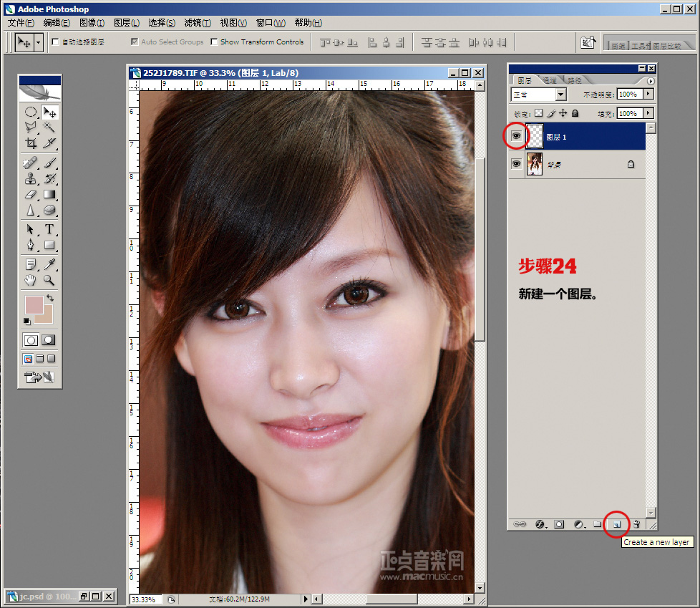Select the Healing Brush tool
The height and width of the screenshot is (608, 700).
point(31,163)
